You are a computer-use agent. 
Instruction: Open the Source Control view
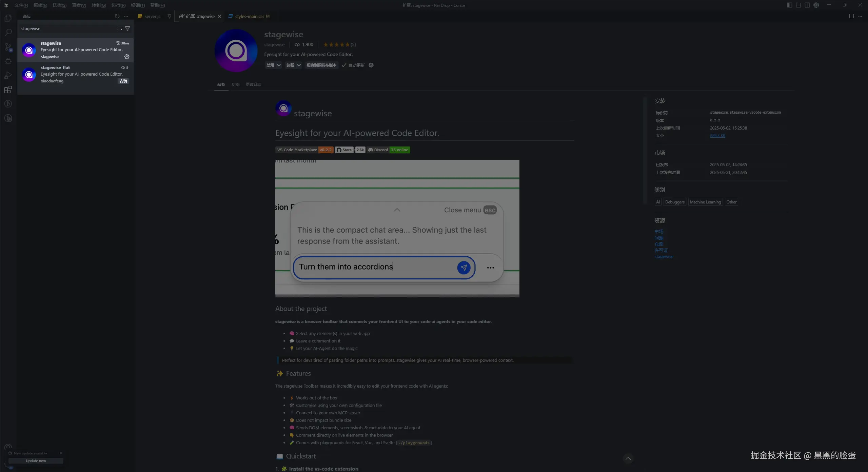8,47
